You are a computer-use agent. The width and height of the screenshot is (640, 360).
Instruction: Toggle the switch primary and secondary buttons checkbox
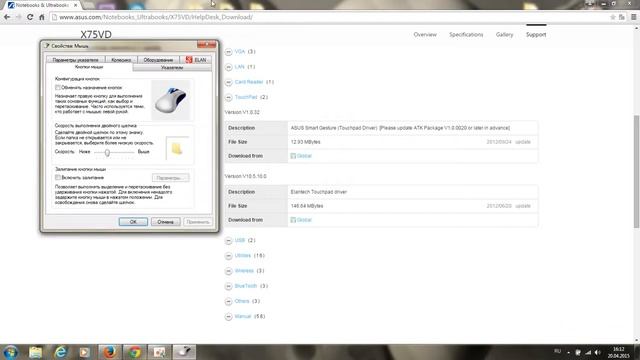pos(58,88)
